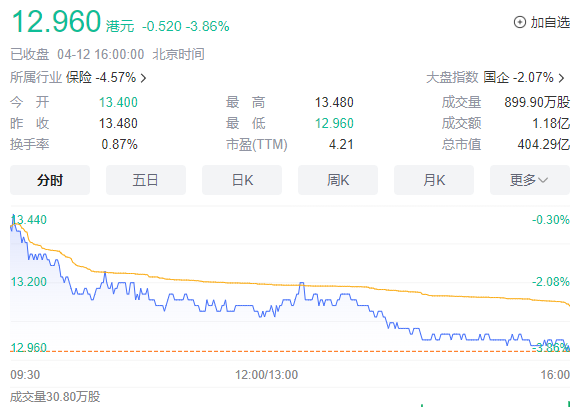Click the 13.200 axis label

coord(29,282)
